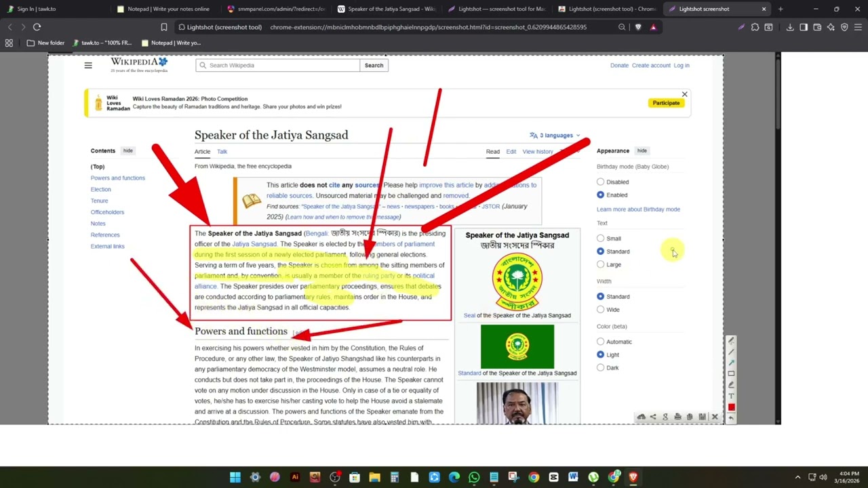The image size is (868, 488).
Task: Open the Windows Start menu
Action: pos(235,477)
